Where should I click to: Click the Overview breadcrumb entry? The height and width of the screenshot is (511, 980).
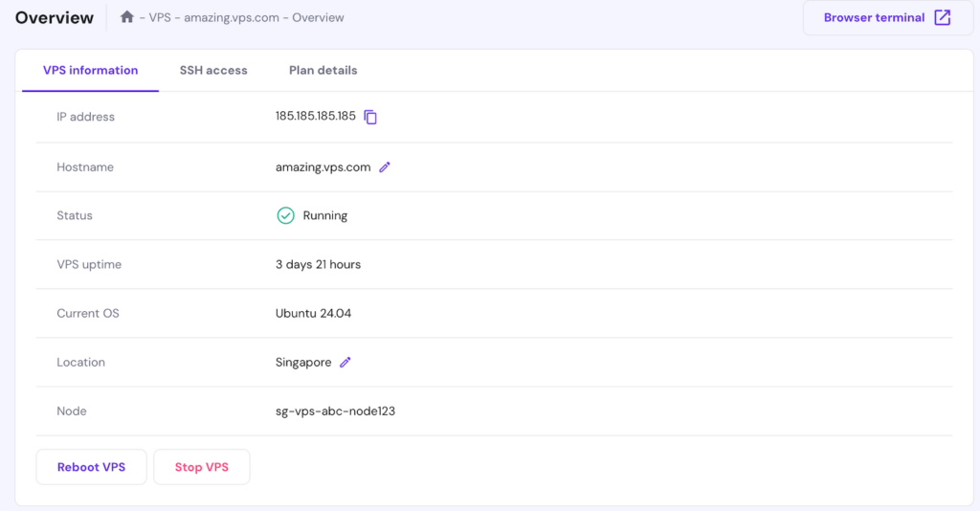click(318, 17)
